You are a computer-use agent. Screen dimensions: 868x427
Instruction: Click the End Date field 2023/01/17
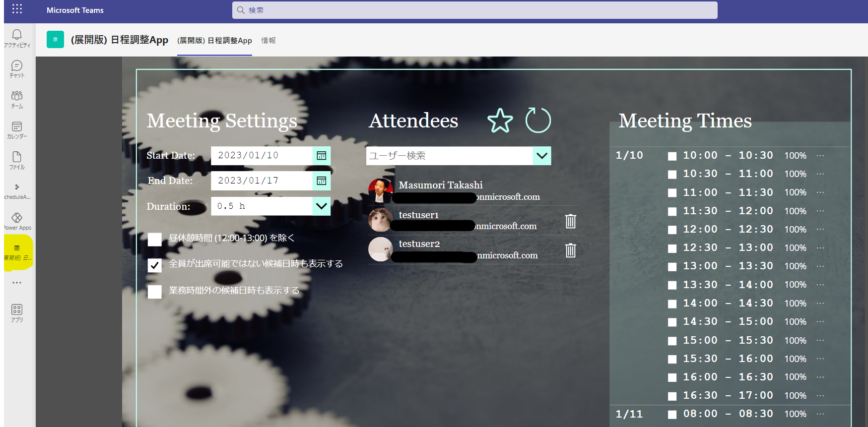(262, 181)
